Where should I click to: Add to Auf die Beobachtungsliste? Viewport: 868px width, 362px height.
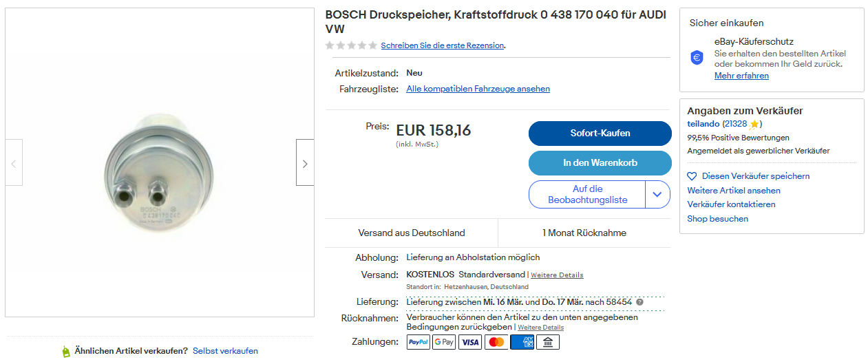point(587,195)
